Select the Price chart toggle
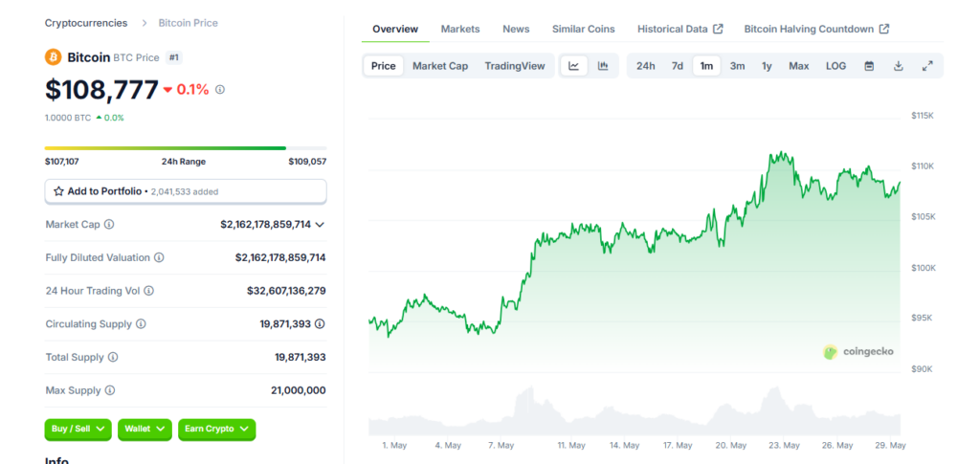The height and width of the screenshot is (464, 980). tap(383, 66)
